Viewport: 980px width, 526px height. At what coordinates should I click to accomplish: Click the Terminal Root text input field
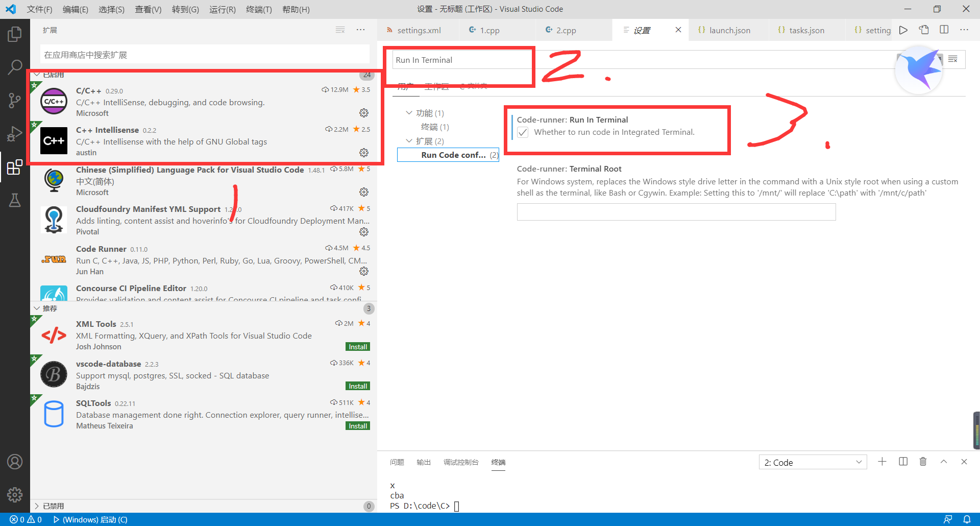pos(676,212)
